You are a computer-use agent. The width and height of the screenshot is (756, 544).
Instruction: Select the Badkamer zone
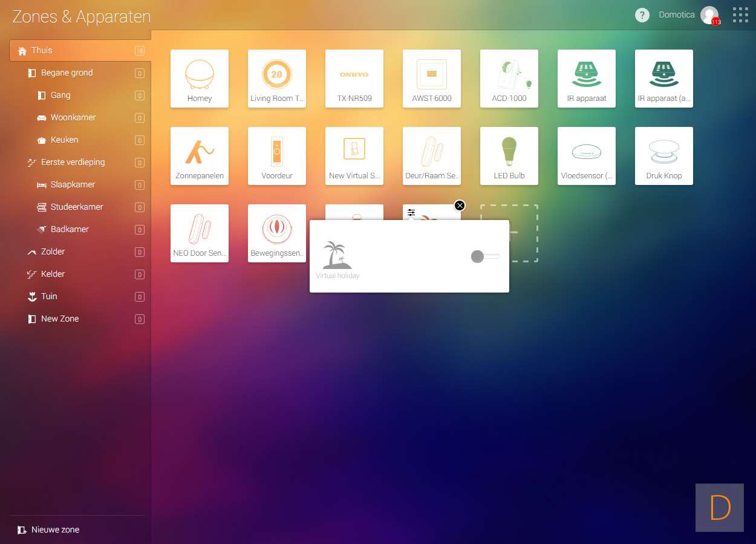pos(80,229)
